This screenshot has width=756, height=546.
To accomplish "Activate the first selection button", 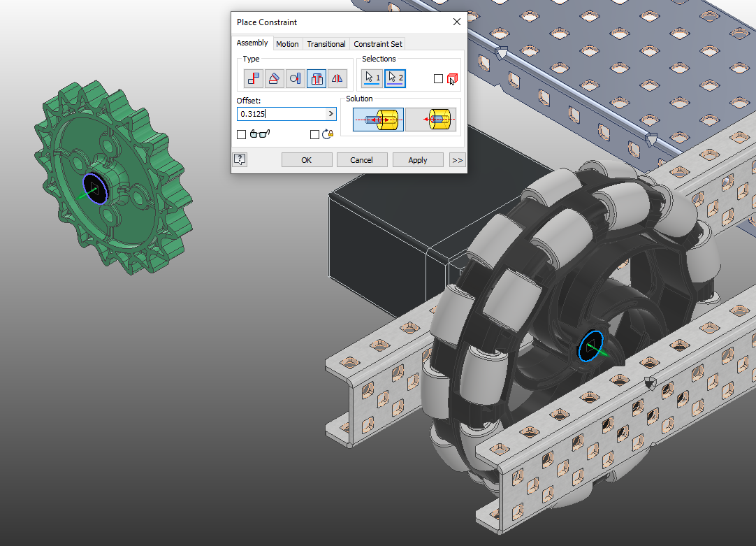I will pyautogui.click(x=372, y=78).
